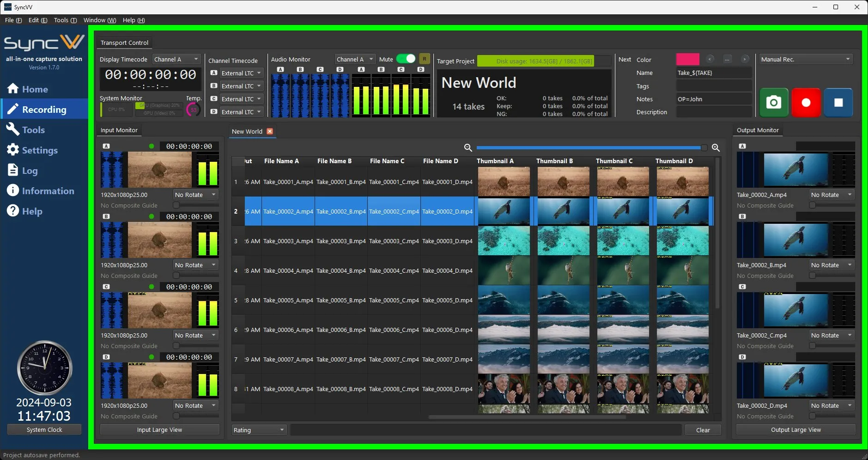
Task: Enable Composite Guide checkbox for output Take_00002_B.mp4
Action: 812,276
